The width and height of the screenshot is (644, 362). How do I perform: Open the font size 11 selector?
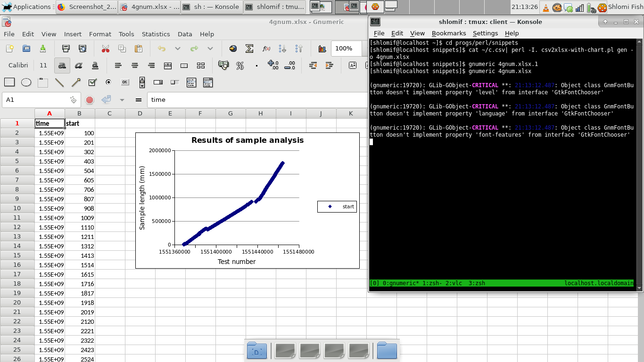pos(43,66)
